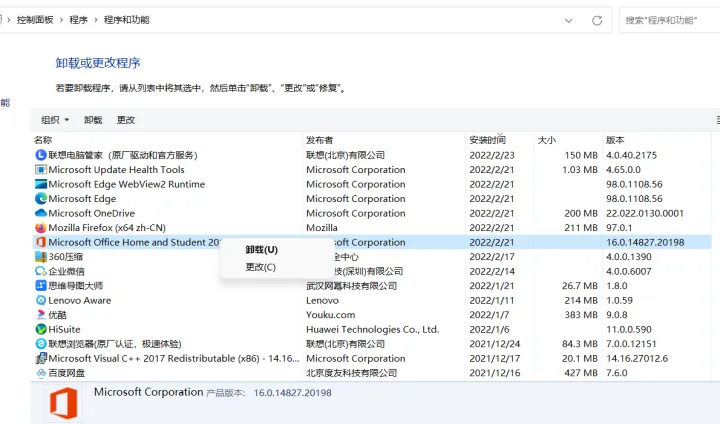
Task: Click the 卸载 toolbar button
Action: click(93, 120)
